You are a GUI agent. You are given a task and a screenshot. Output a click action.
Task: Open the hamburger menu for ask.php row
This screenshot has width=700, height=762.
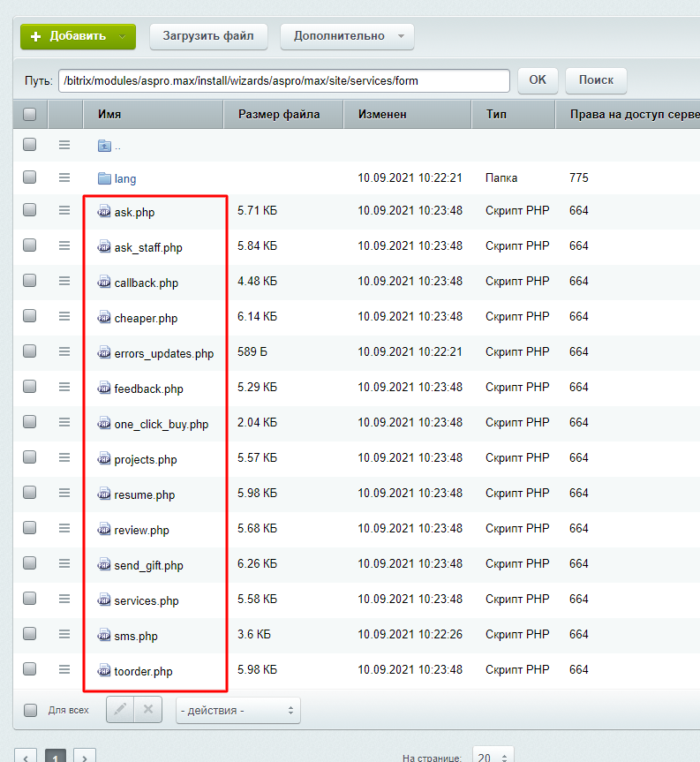pos(64,210)
